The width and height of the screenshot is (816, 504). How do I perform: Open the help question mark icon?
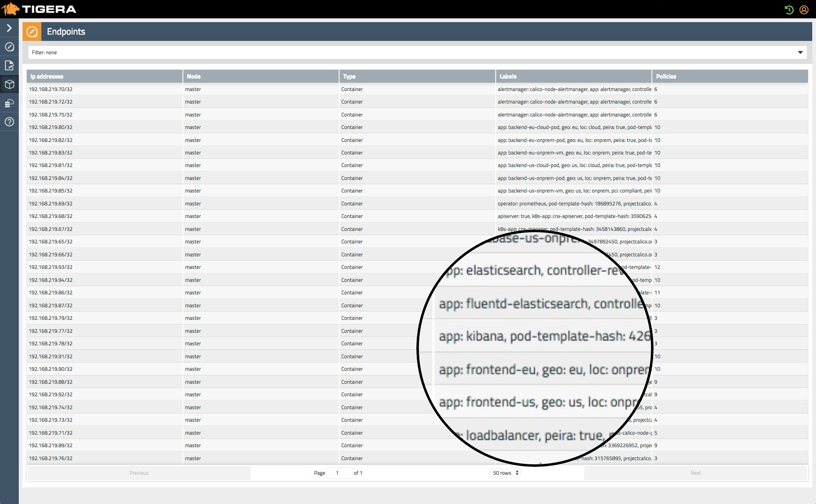tap(9, 122)
